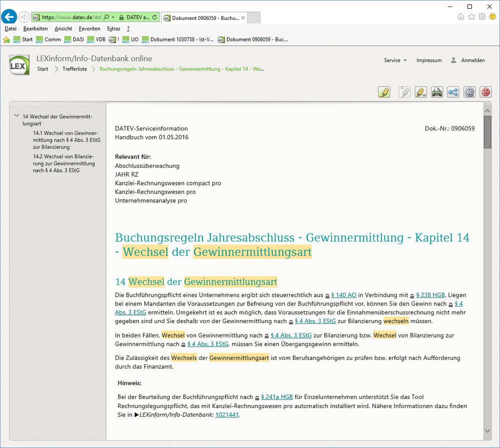Select '14 Wechsel der Gewinnermittlungsart' in sidebar

point(58,120)
